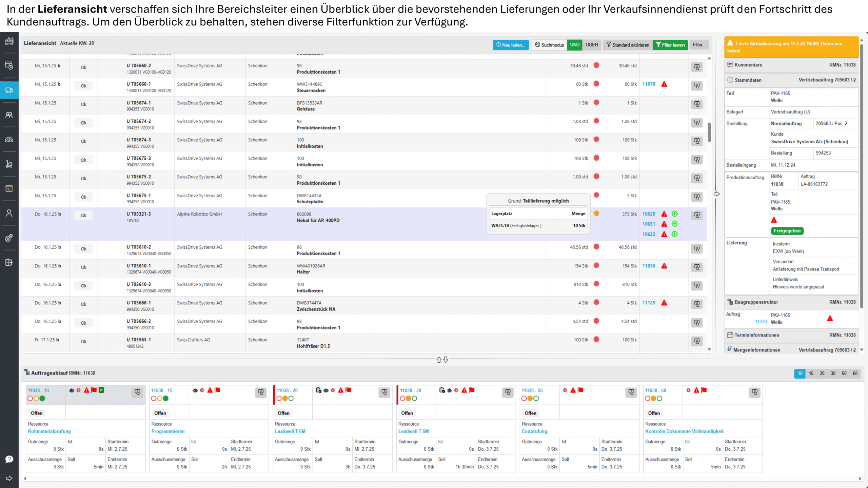Toggle Standard aktivieren filter

628,45
